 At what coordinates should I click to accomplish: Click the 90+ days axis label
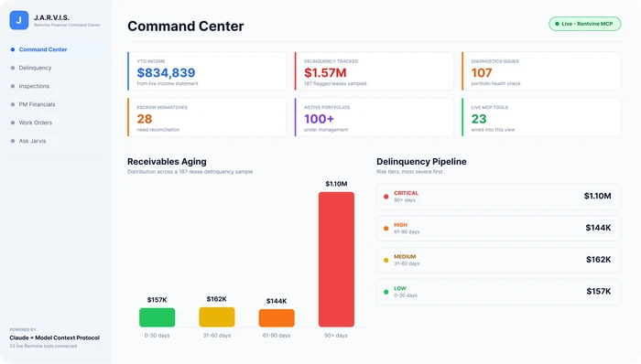pos(336,336)
